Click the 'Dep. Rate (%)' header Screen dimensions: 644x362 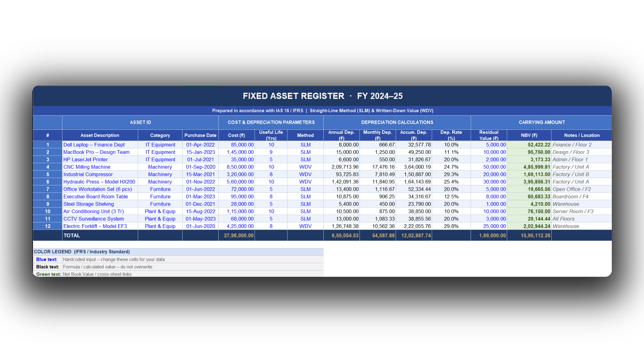pyautogui.click(x=451, y=135)
